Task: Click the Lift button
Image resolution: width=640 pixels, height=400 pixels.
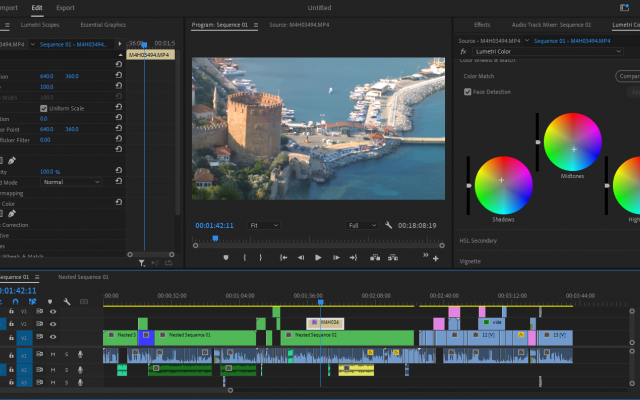Action: click(375, 258)
